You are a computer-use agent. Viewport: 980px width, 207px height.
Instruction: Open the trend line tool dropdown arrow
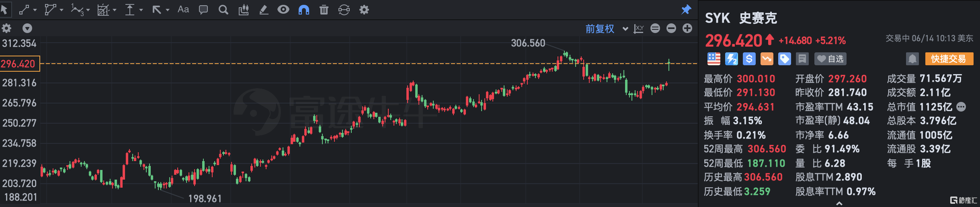click(x=35, y=10)
